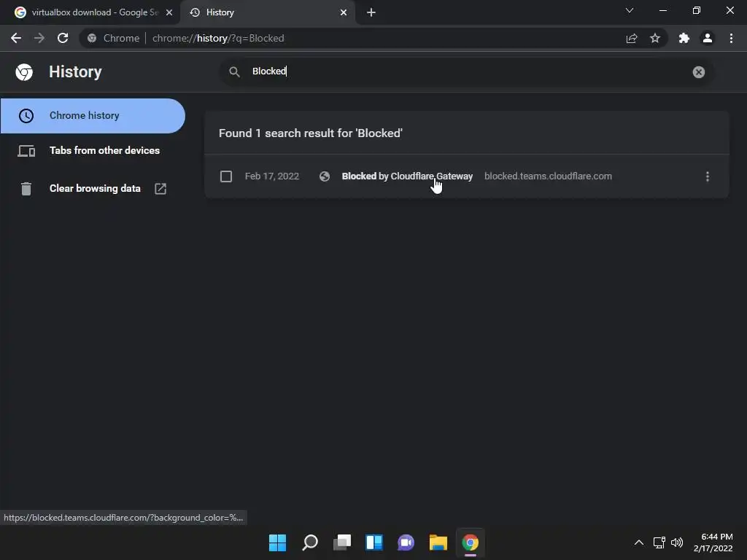Focus the history search field containing Blocked
The image size is (747, 560).
pos(467,72)
